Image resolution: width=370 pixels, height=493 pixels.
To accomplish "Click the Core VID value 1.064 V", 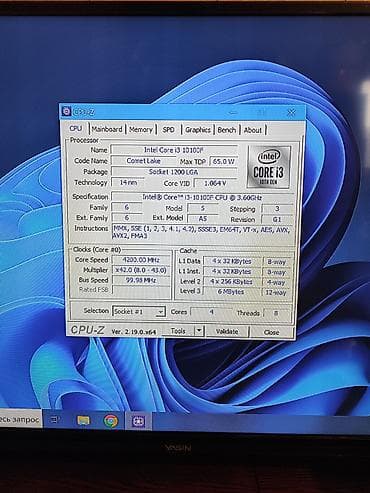I will tap(215, 183).
